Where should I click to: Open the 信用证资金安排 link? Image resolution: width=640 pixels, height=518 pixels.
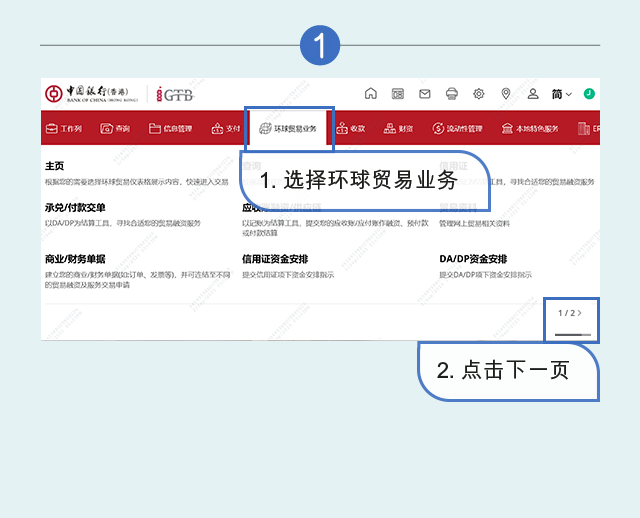(x=275, y=259)
